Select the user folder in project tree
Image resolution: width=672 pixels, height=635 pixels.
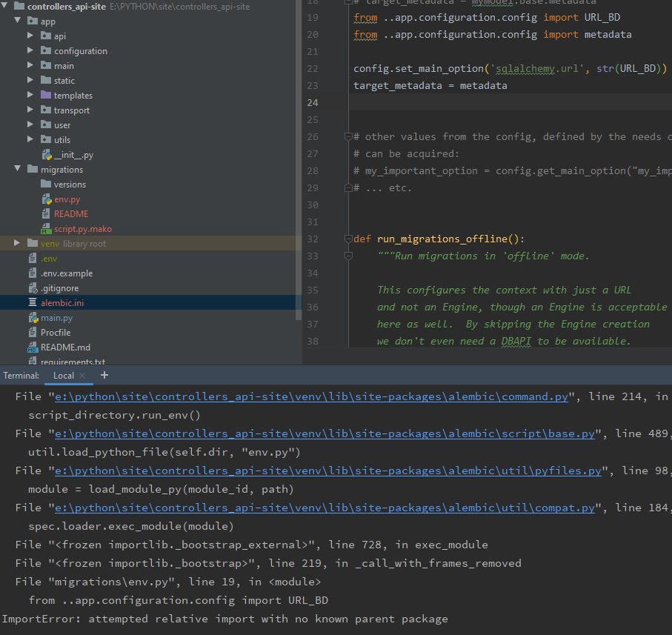tap(62, 125)
